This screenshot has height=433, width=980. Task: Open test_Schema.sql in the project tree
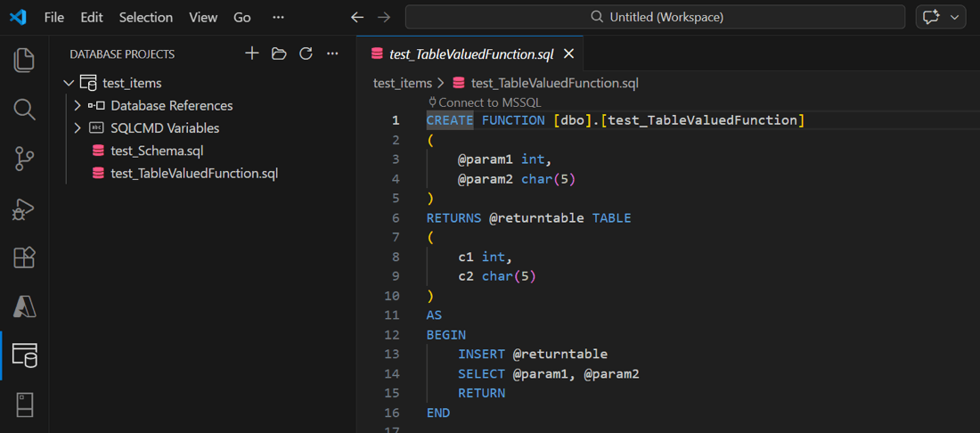157,151
